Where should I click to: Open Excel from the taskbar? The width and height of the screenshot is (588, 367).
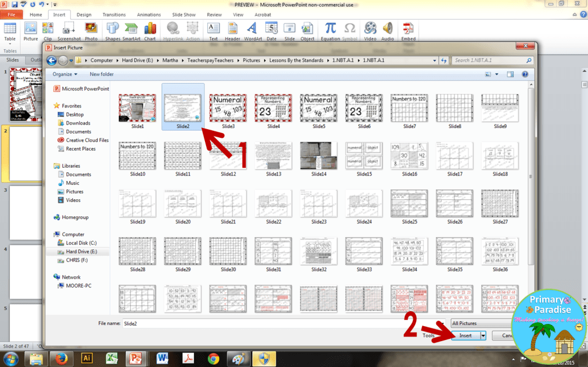point(112,359)
